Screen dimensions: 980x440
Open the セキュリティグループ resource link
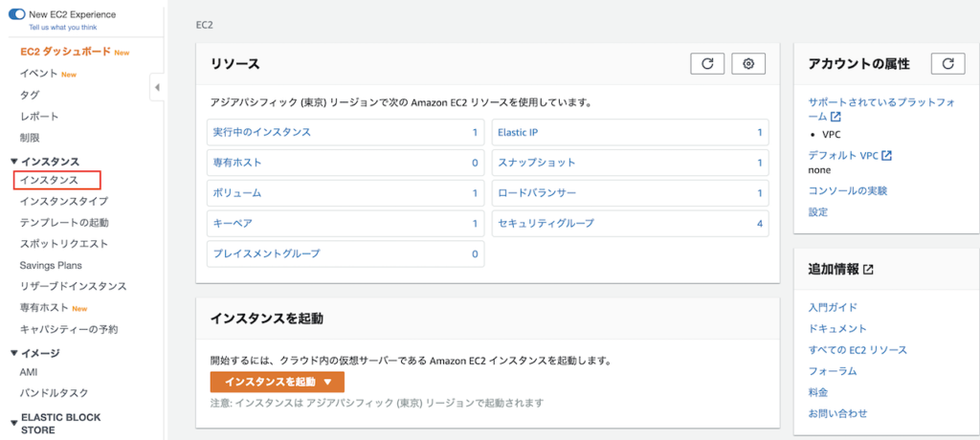pos(546,223)
